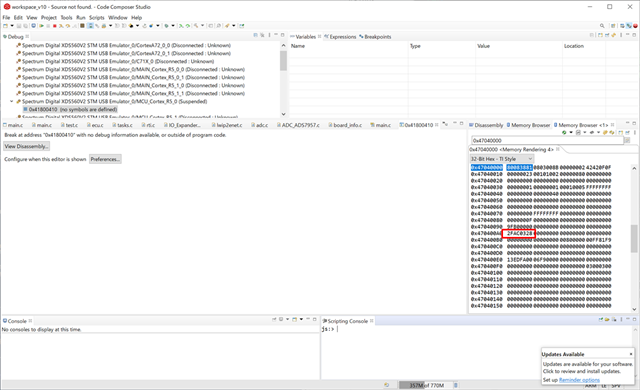Open the dropdown arrow beside Memory Browser refresh
This screenshot has width=640, height=390.
[571, 133]
